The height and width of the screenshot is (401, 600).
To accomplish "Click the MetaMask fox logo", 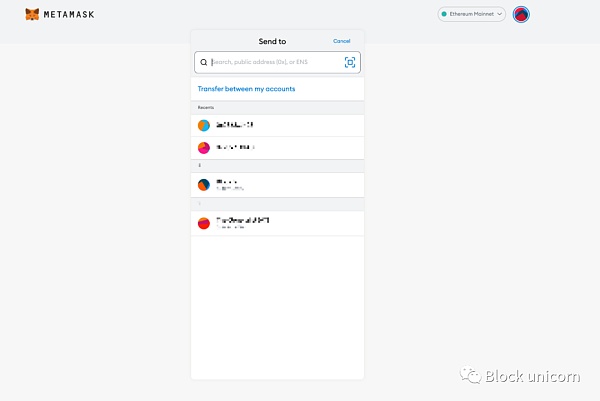I will coord(33,15).
